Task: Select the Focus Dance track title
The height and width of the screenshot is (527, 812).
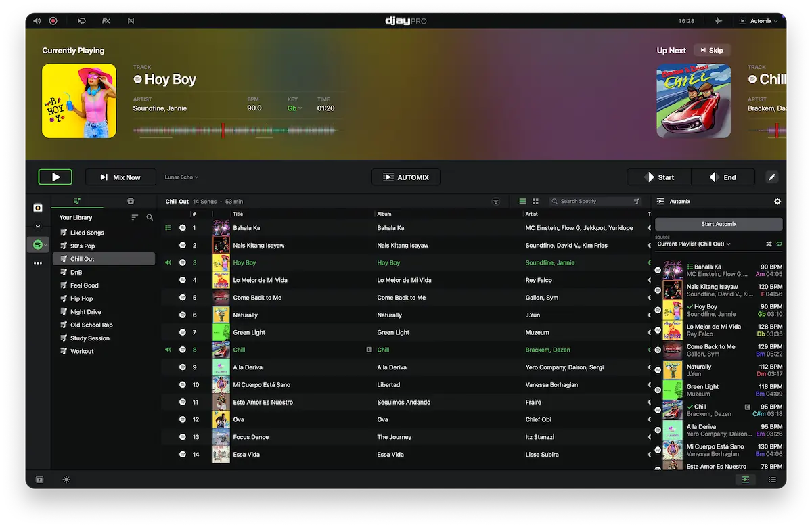Action: (250, 437)
